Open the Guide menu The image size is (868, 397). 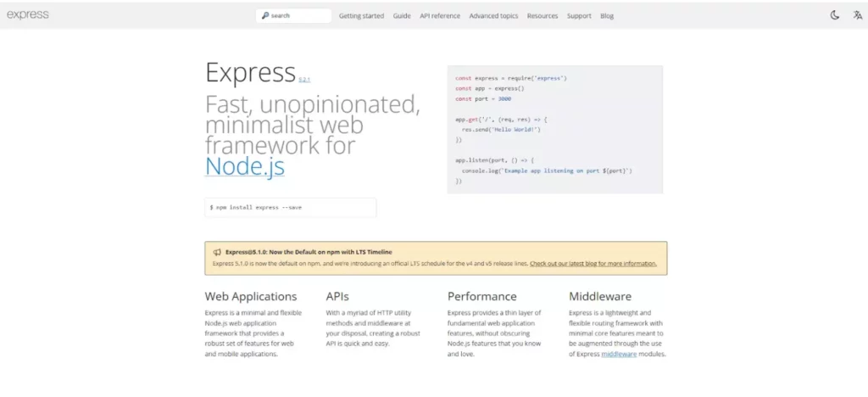[402, 16]
